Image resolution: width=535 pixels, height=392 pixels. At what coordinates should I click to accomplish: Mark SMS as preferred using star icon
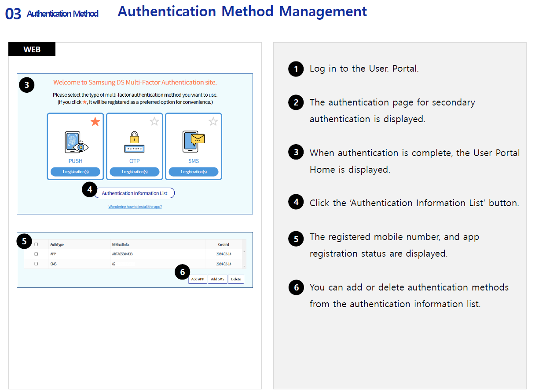tap(213, 122)
